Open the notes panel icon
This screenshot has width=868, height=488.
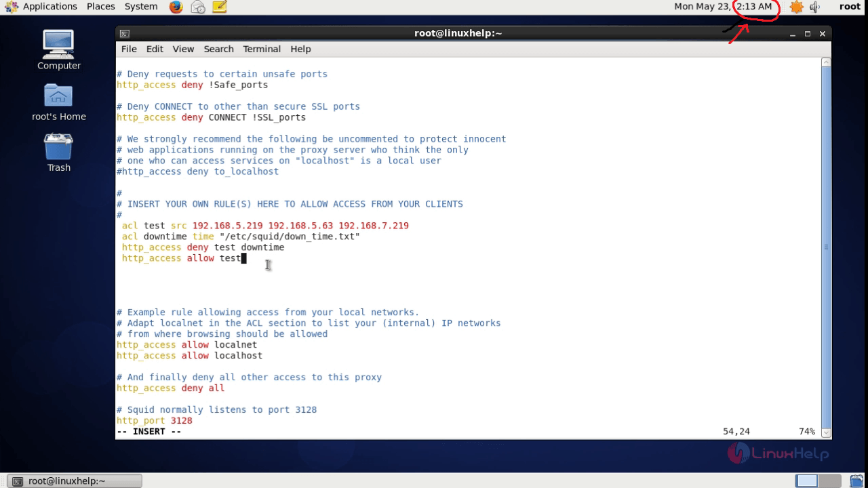pyautogui.click(x=219, y=7)
